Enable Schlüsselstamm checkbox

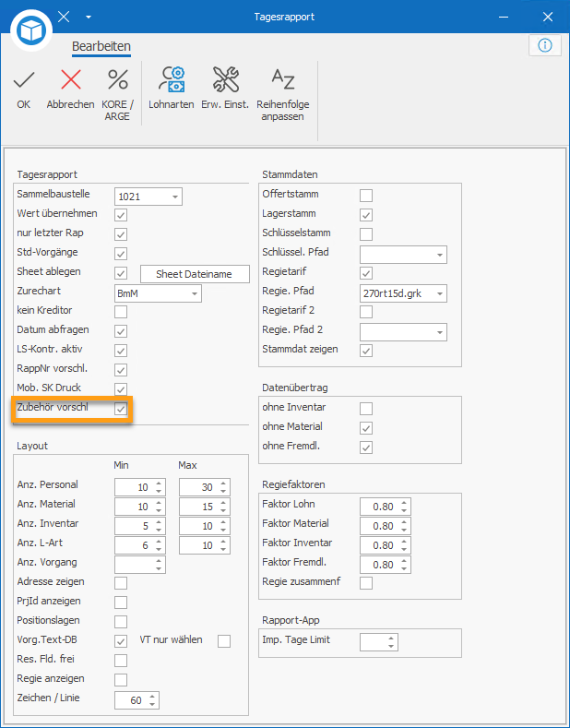[366, 234]
